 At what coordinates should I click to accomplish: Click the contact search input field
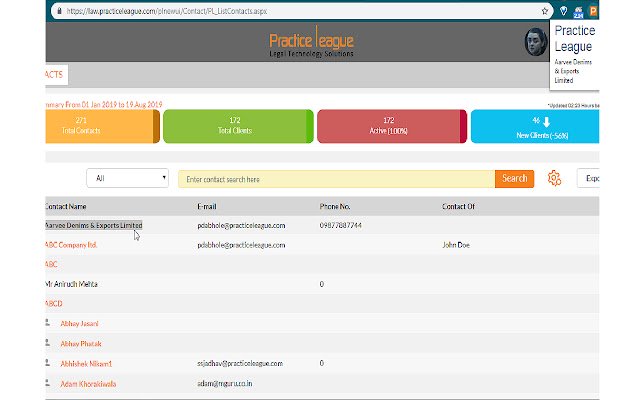coord(336,179)
